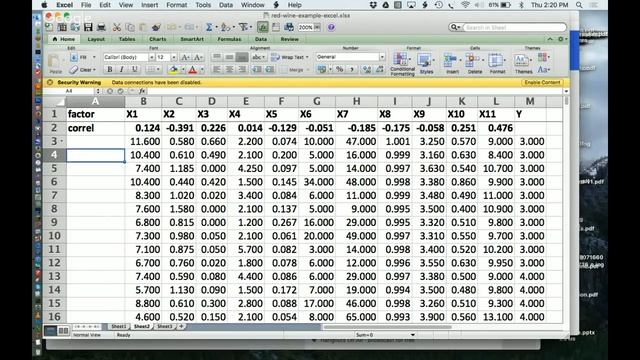Click the Format Painter brush icon

(x=156, y=27)
